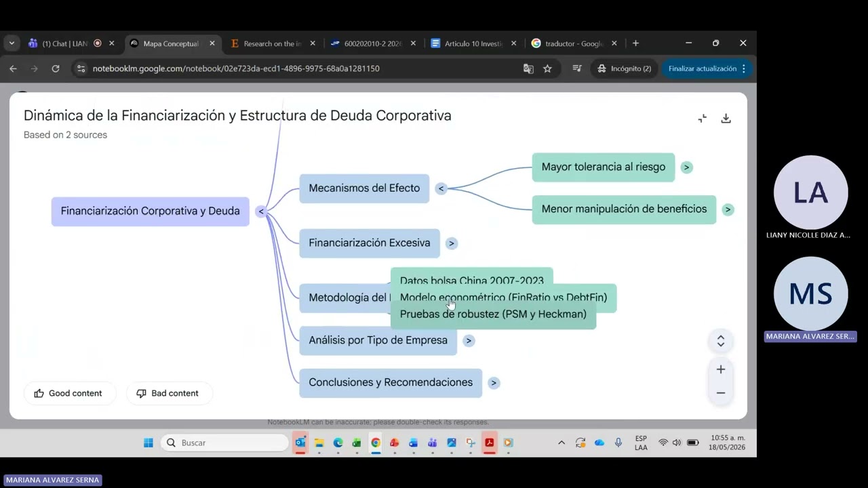Open the clock showing 10:55 a. m.
Screen dimensions: 868x488
coord(728,443)
